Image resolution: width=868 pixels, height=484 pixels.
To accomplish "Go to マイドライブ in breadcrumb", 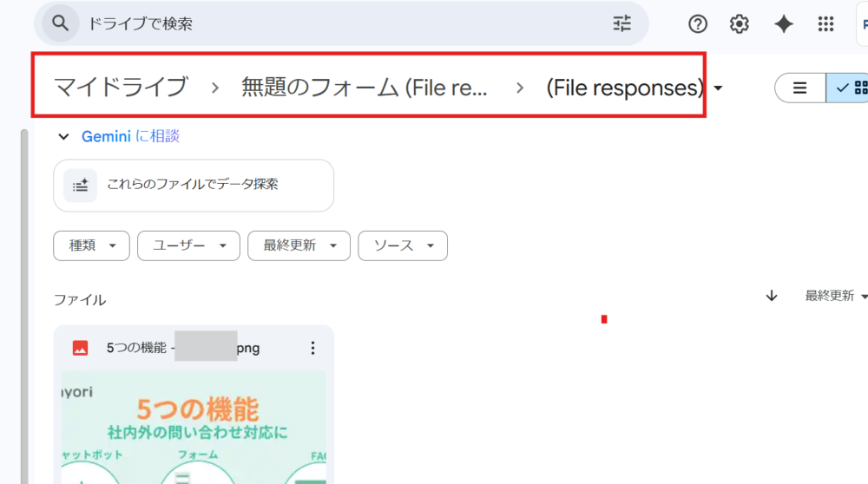I will click(x=121, y=87).
